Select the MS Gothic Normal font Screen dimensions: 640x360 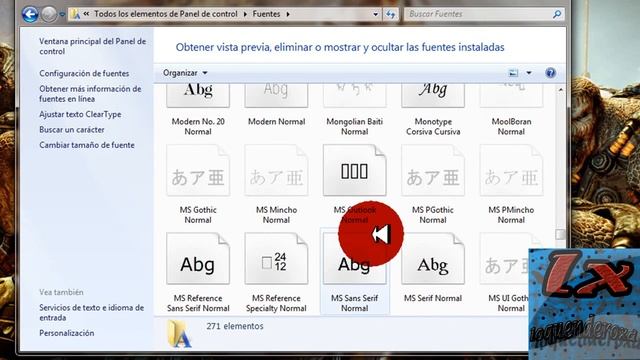(198, 184)
